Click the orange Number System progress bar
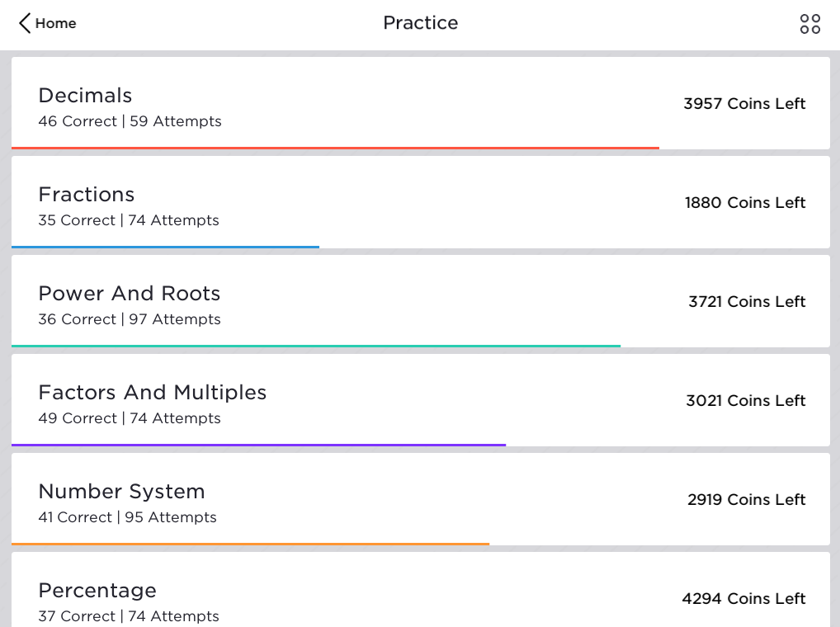The width and height of the screenshot is (840, 627). (251, 544)
